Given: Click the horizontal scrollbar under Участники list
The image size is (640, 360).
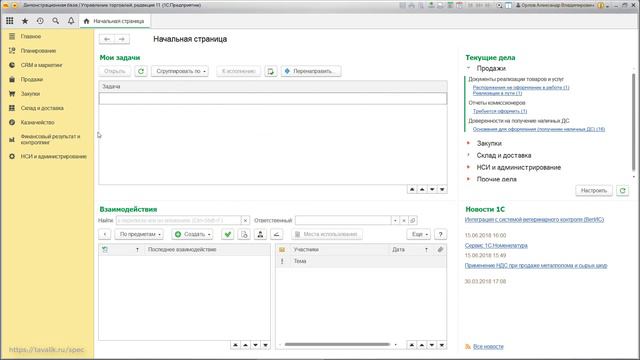Looking at the screenshot, I should 337,345.
